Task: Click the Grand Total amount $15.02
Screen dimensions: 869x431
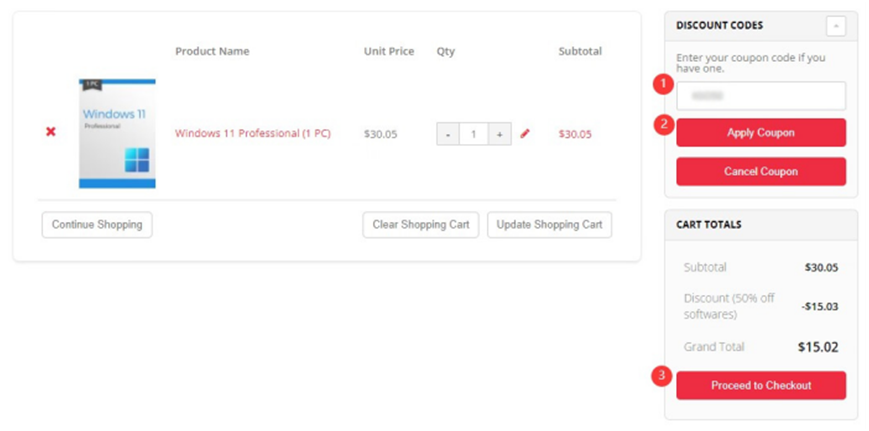Action: pos(817,348)
